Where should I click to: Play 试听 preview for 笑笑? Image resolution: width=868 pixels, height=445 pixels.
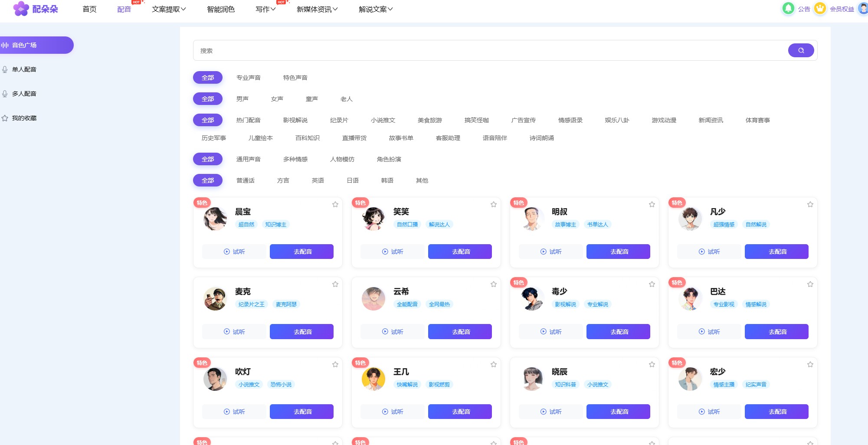tap(393, 252)
